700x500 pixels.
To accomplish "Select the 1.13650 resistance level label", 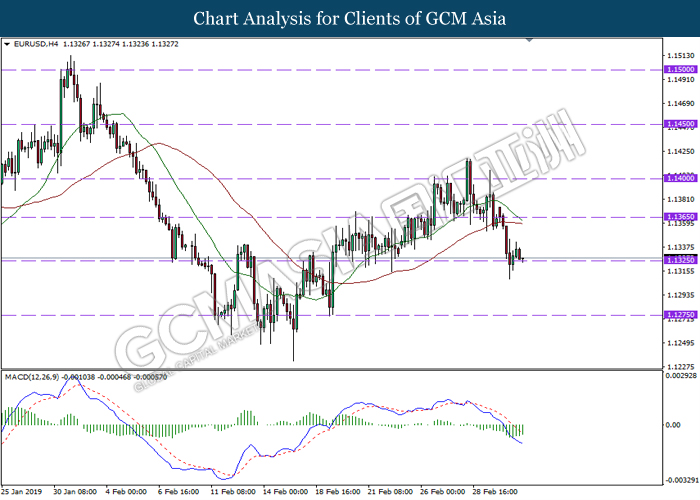I will (x=680, y=217).
